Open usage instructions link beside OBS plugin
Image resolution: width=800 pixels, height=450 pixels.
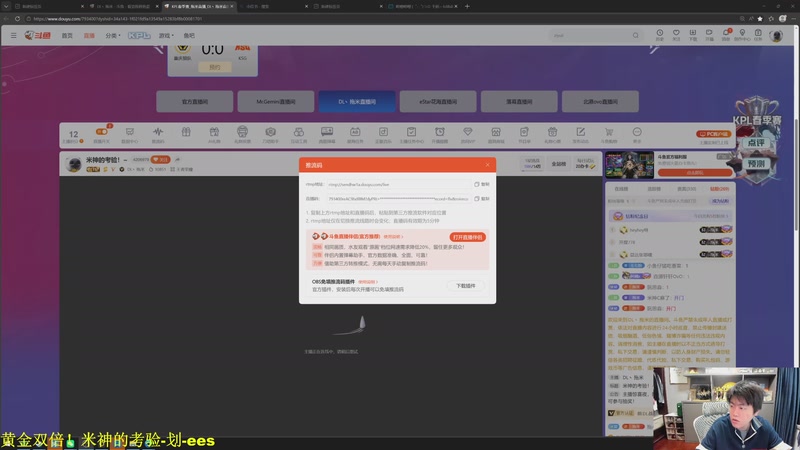click(367, 282)
